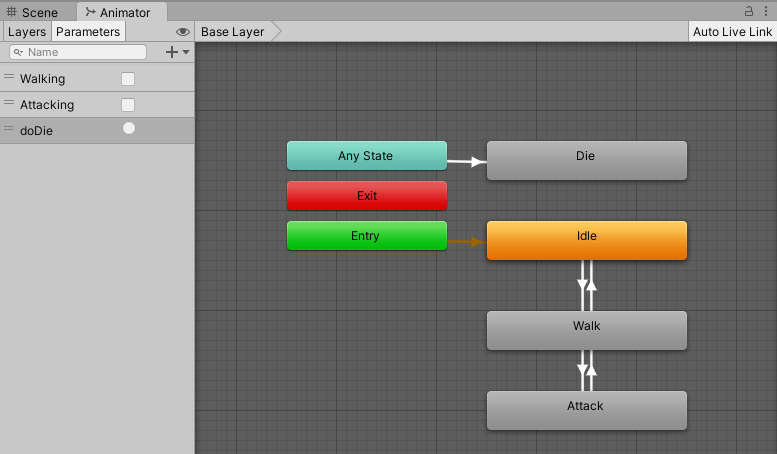The image size is (777, 454).
Task: Enable the Walking checkbox
Action: 128,79
